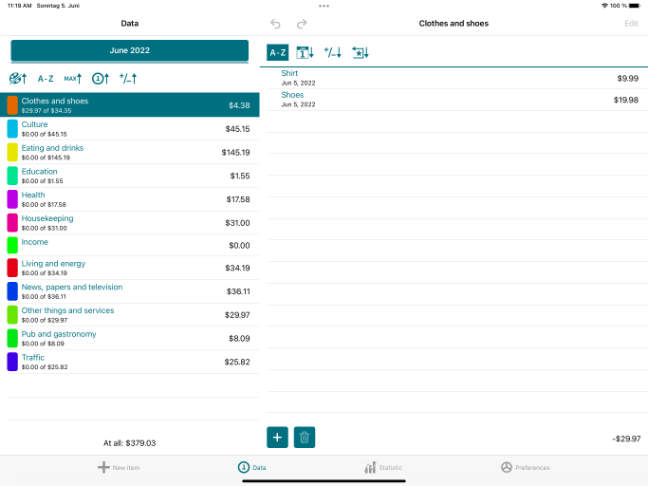This screenshot has width=648, height=486.
Task: Tap the Wi-Fi icon in status bar
Action: pos(605,6)
